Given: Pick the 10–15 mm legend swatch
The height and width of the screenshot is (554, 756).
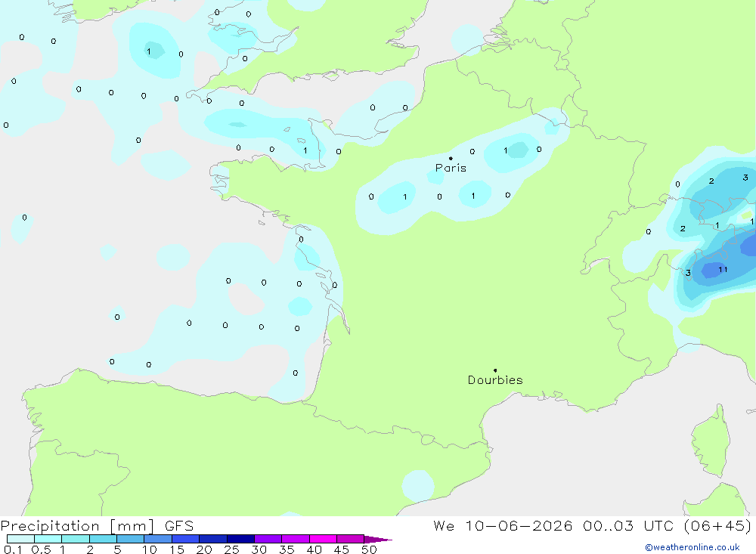Looking at the screenshot, I should point(158,539).
